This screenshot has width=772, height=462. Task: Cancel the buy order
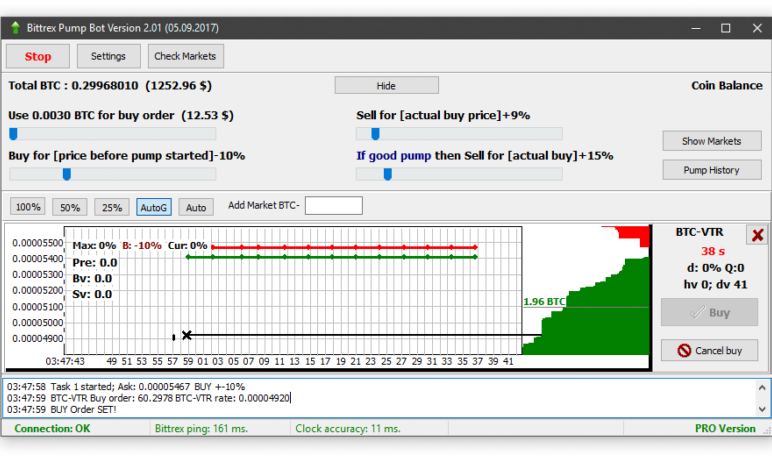pos(709,350)
